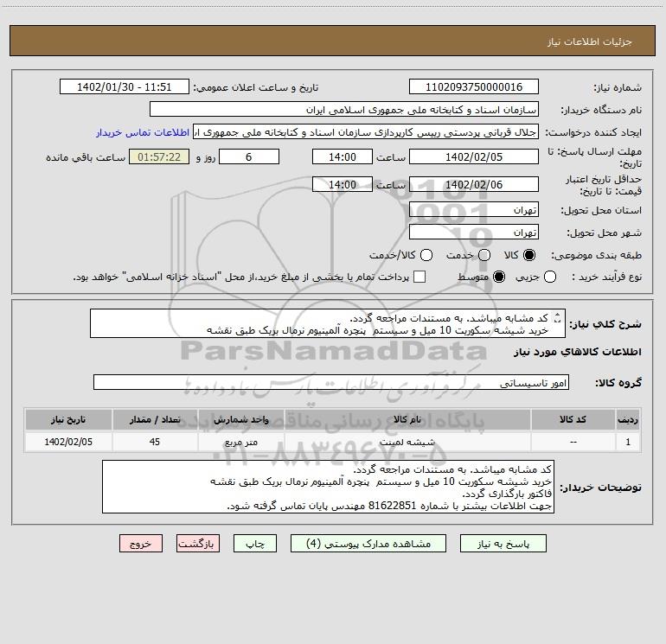Click the row number 1 cell
The image size is (666, 644).
tap(628, 442)
